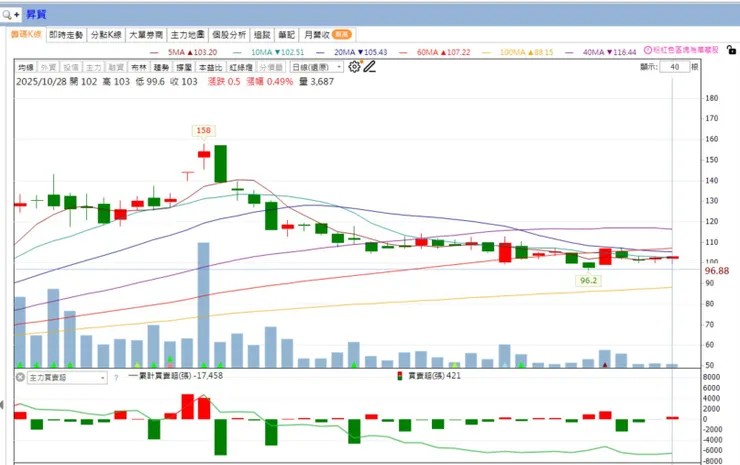Toggle the chart lock padlock icon

click(x=731, y=50)
